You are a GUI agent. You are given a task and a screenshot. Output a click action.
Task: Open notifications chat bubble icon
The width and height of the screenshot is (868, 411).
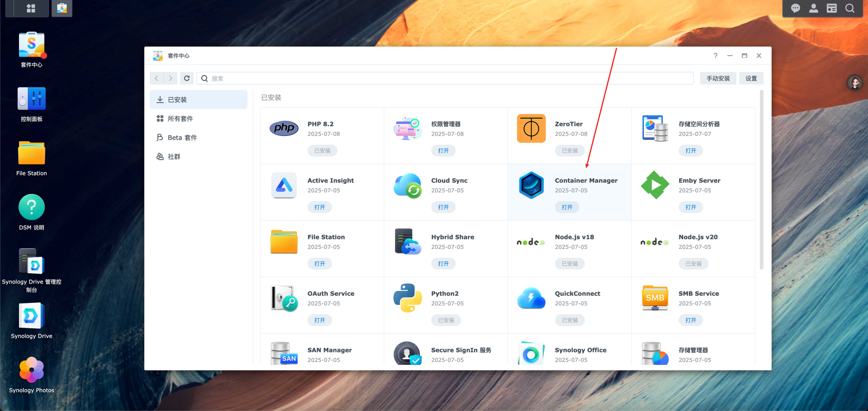click(x=795, y=8)
